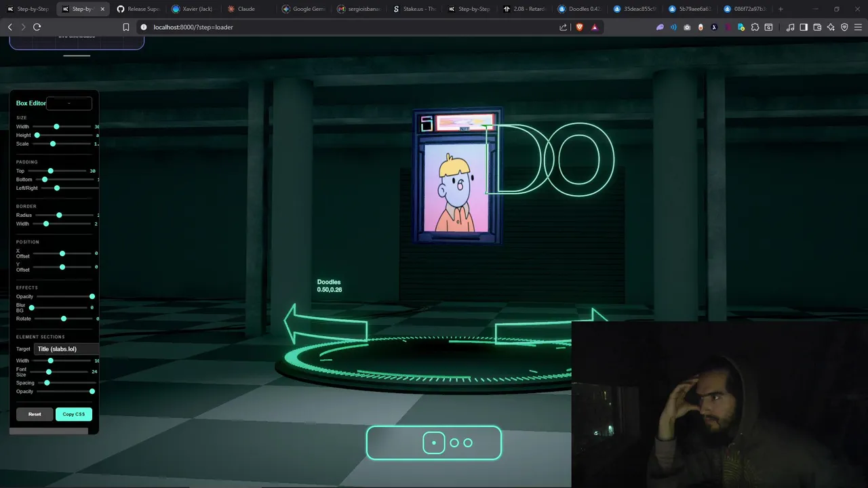The image size is (868, 488).
Task: Click the Reset button
Action: click(35, 414)
